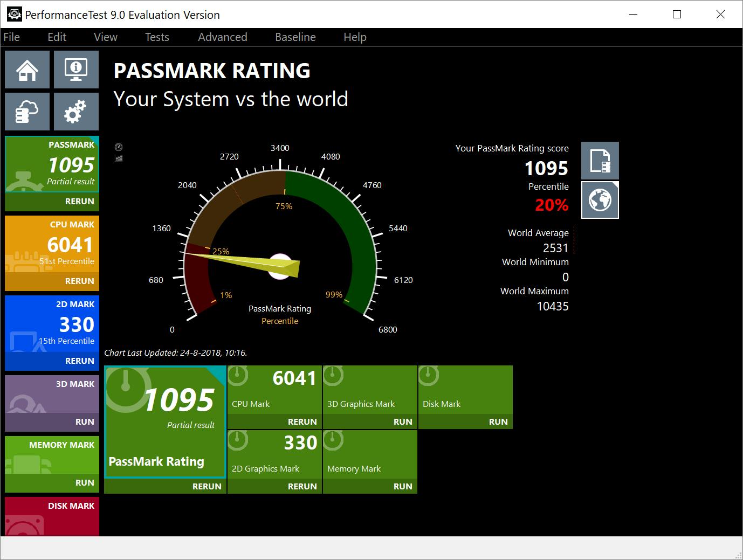Select the Disk Mark results tile
The image size is (743, 560).
[465, 390]
